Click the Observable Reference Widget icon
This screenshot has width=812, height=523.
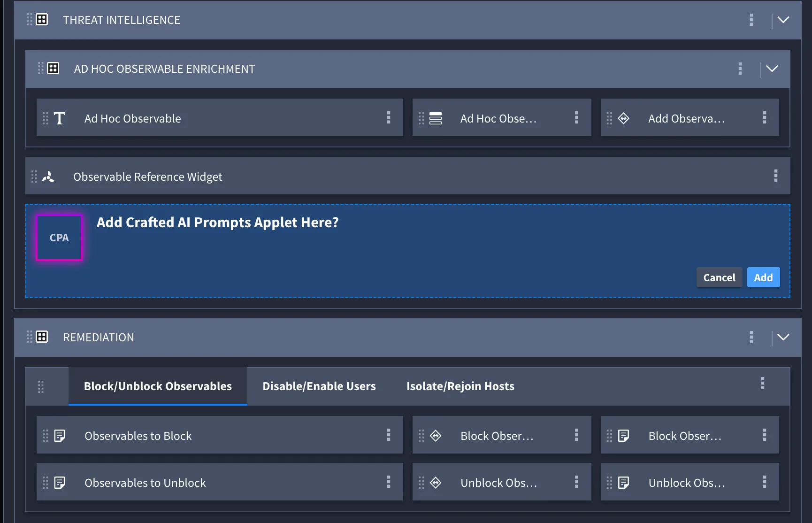(48, 177)
